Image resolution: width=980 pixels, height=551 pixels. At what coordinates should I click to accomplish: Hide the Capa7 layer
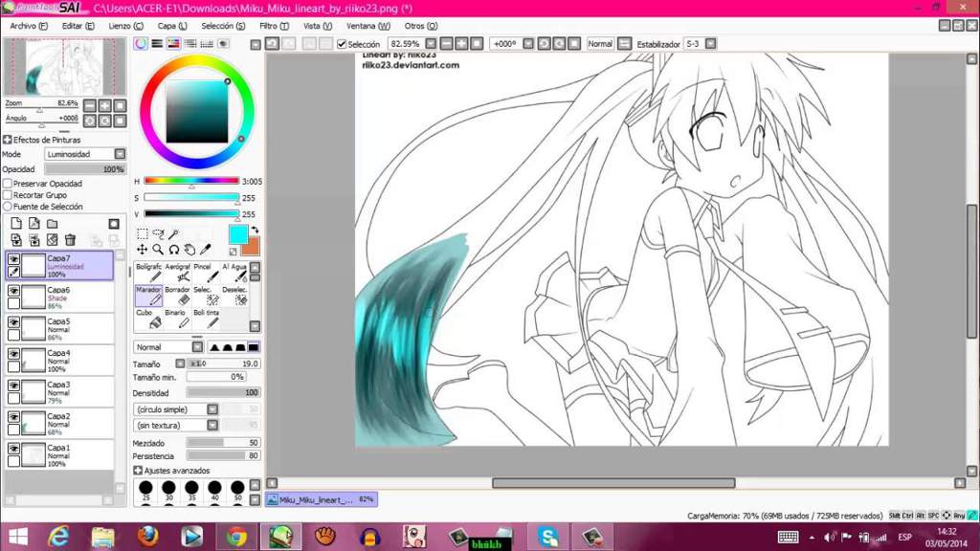click(13, 258)
